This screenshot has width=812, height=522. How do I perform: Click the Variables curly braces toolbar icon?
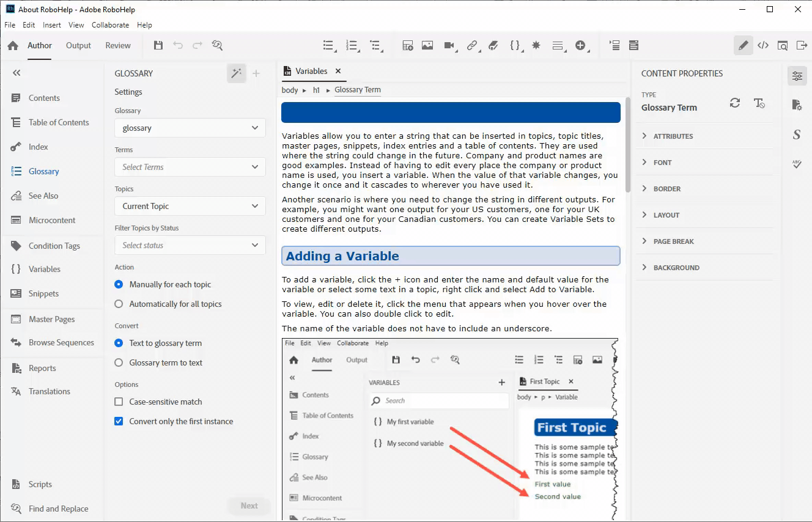pos(515,45)
